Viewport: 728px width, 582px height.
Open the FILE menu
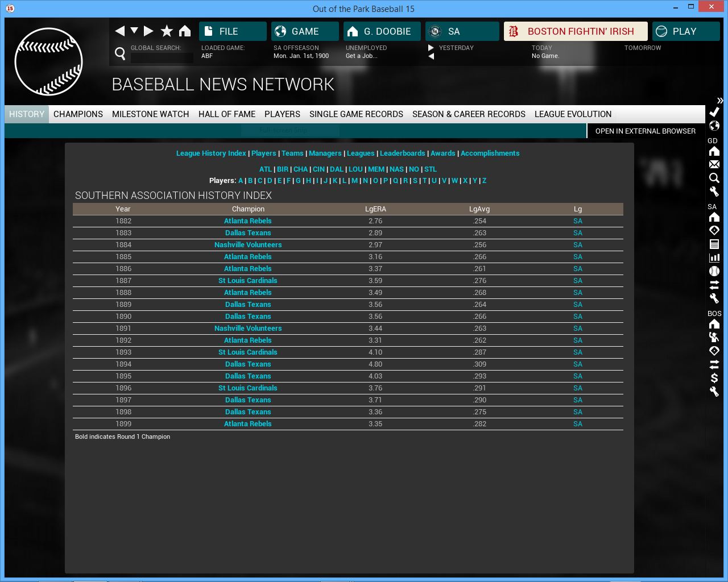[233, 31]
